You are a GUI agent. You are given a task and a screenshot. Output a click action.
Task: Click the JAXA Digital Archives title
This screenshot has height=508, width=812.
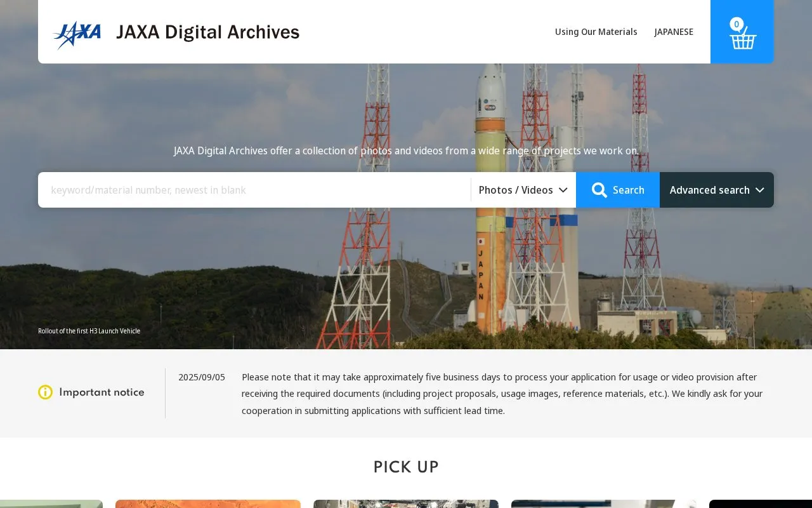207,32
